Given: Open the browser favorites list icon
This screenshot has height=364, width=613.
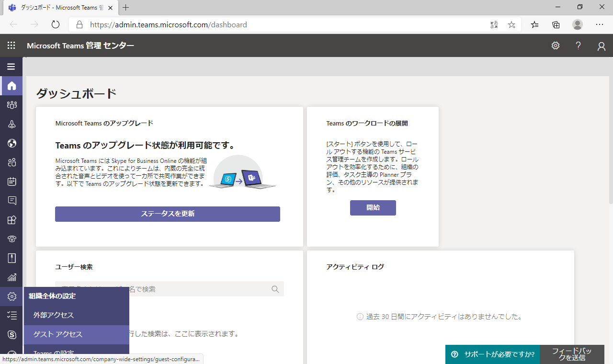Looking at the screenshot, I should pyautogui.click(x=535, y=24).
